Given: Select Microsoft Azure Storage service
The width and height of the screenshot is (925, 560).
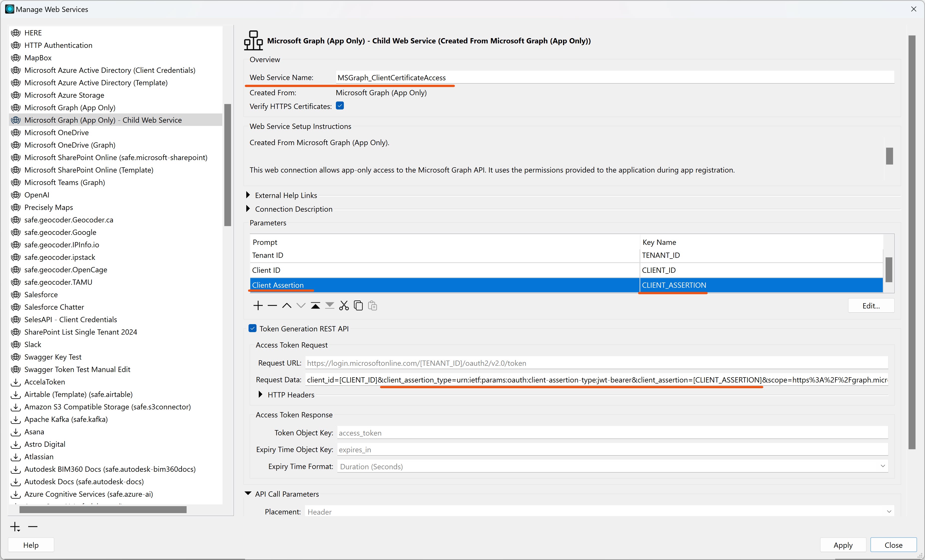Looking at the screenshot, I should (64, 95).
